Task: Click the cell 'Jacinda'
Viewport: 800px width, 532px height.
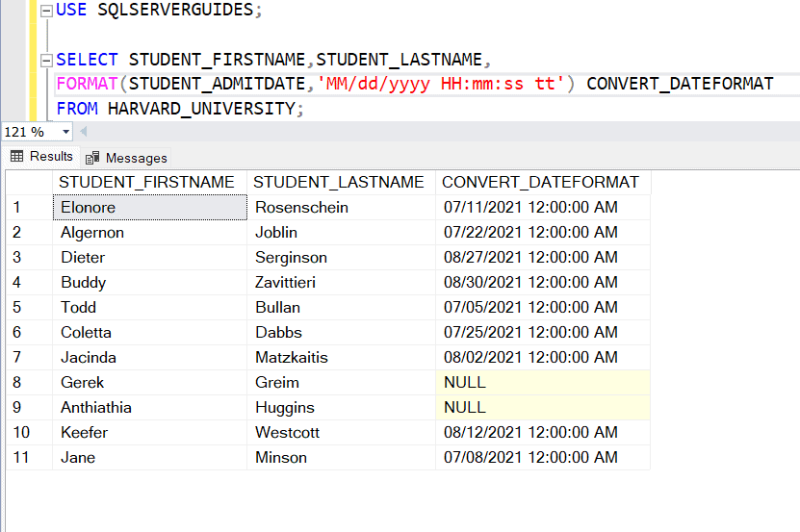Action: pos(150,357)
